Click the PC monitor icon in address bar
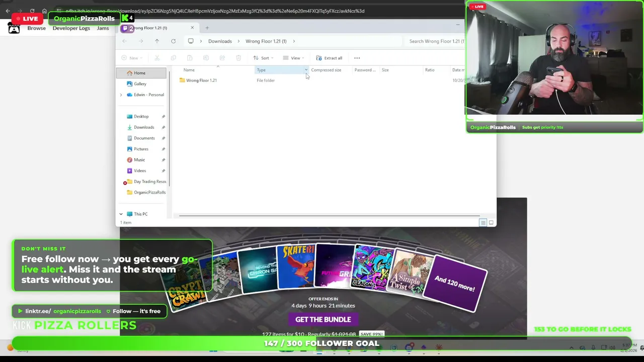This screenshot has height=362, width=644. click(191, 41)
